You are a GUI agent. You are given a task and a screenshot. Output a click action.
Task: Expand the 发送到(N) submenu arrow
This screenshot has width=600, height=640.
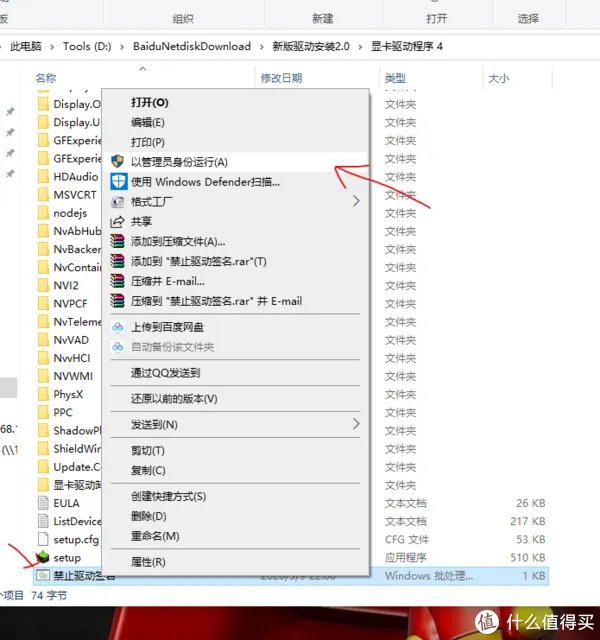tap(356, 424)
